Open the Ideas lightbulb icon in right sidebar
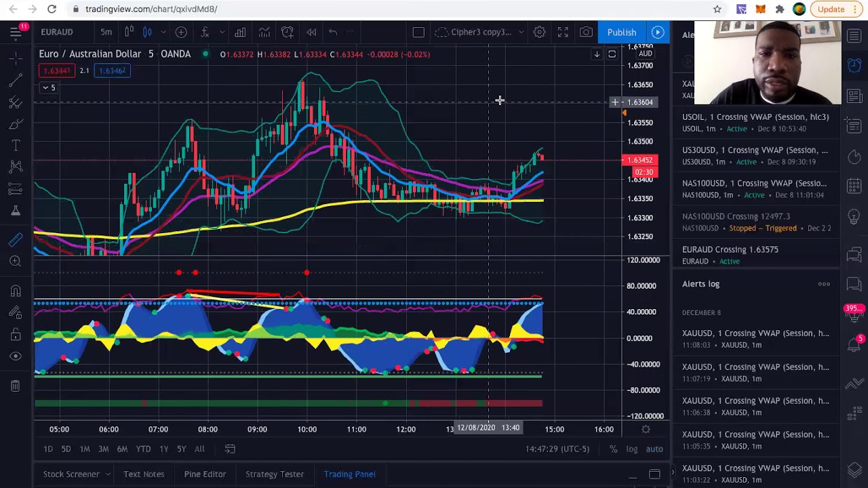Image resolution: width=868 pixels, height=488 pixels. [854, 217]
